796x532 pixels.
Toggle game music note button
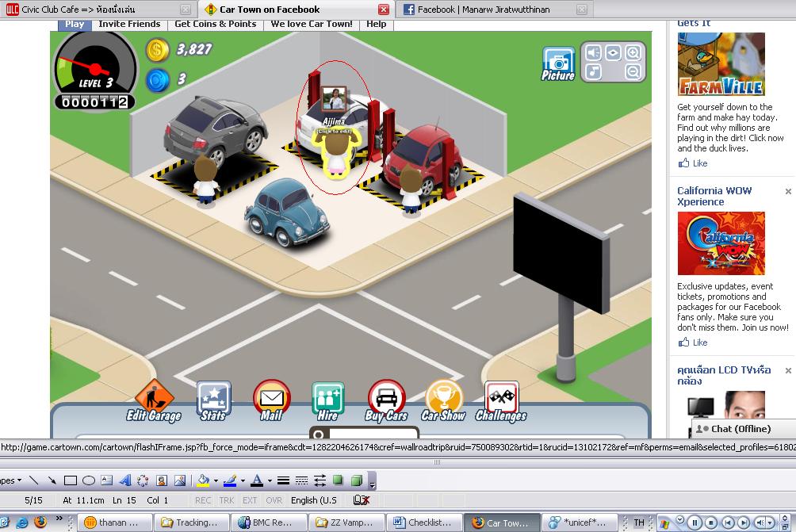pyautogui.click(x=593, y=72)
